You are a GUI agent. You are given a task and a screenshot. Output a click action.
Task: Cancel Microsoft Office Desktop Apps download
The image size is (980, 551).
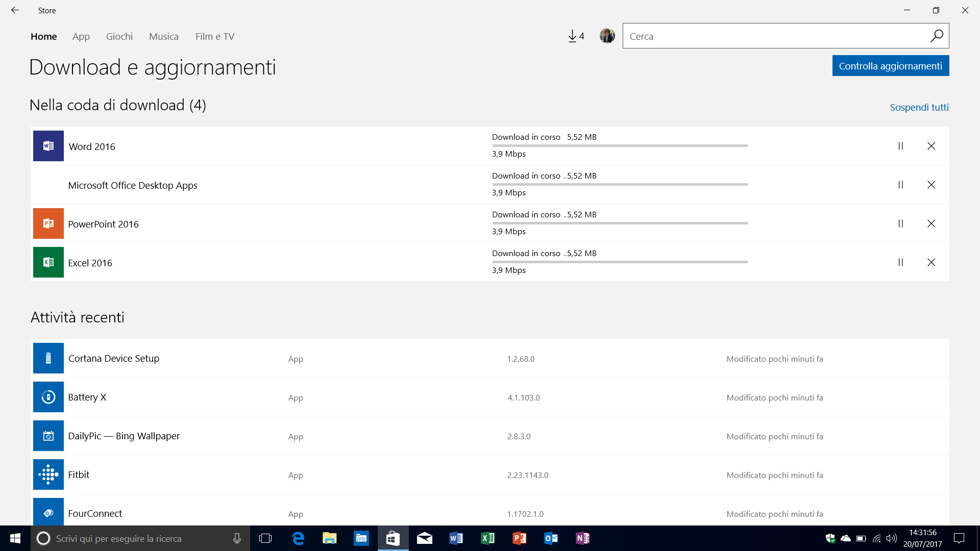click(x=932, y=185)
